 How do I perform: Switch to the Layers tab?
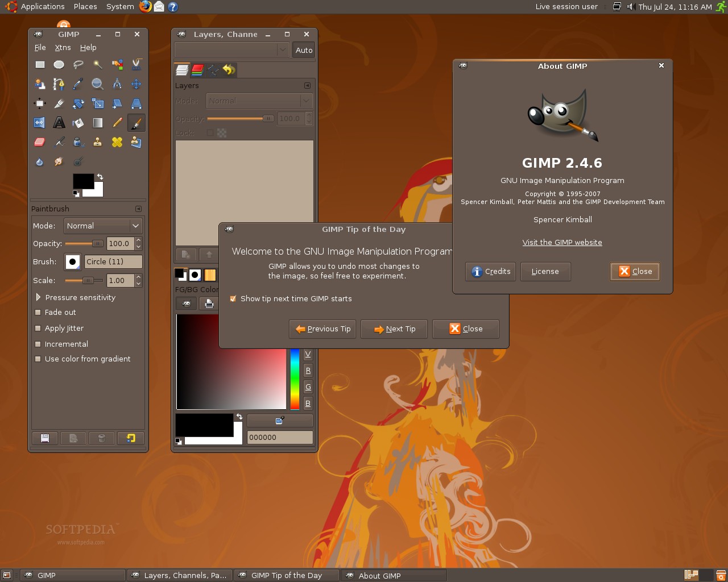[x=182, y=70]
